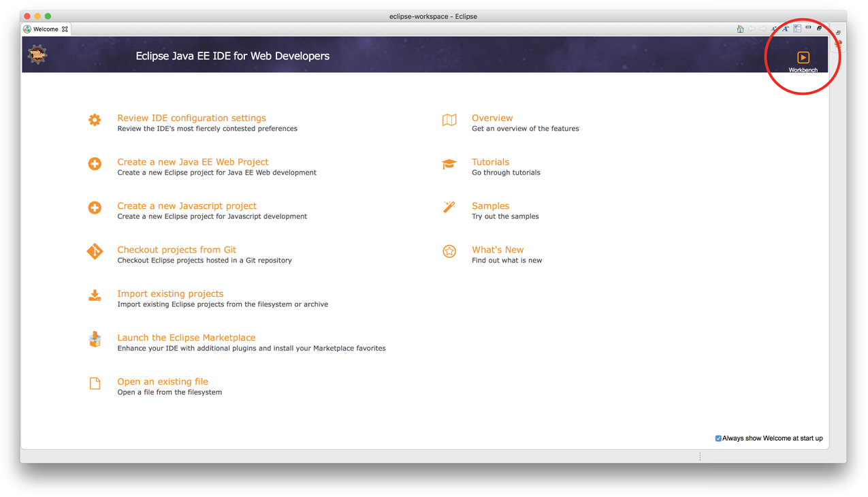Image resolution: width=868 pixels, height=497 pixels.
Task: Click the star icon beside What's New
Action: (449, 251)
